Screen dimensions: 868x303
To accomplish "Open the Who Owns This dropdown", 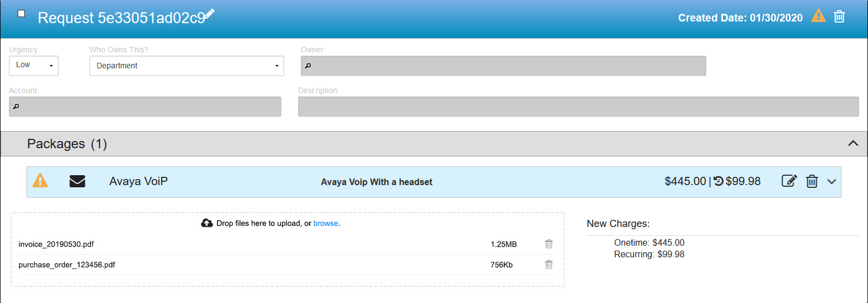I will 187,66.
